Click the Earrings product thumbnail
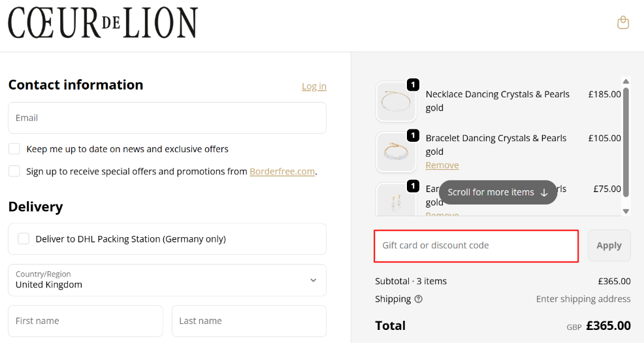Viewport: 644px width, 343px height. point(396,200)
